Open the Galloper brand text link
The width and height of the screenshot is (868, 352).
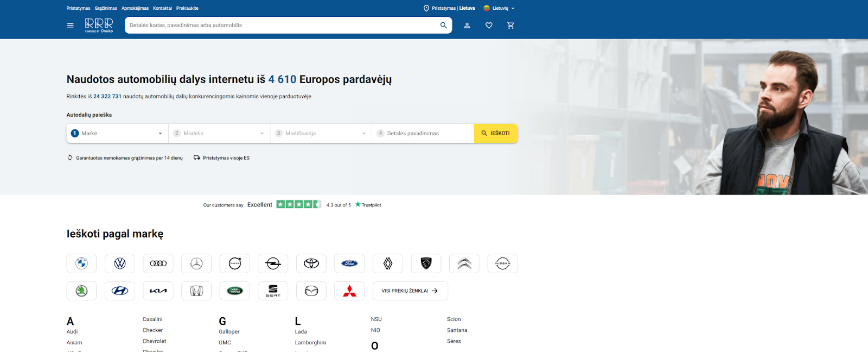coord(229,332)
